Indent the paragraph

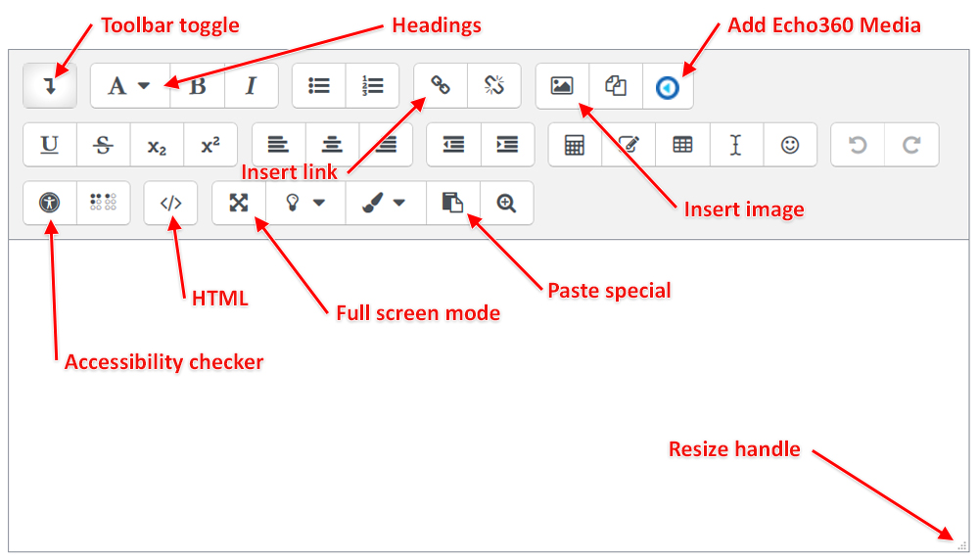click(x=507, y=145)
